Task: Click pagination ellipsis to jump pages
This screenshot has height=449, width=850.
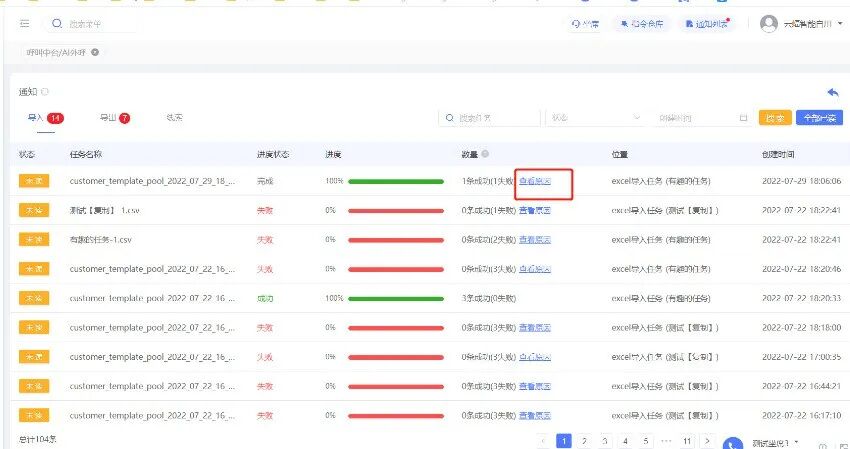Action: click(666, 441)
